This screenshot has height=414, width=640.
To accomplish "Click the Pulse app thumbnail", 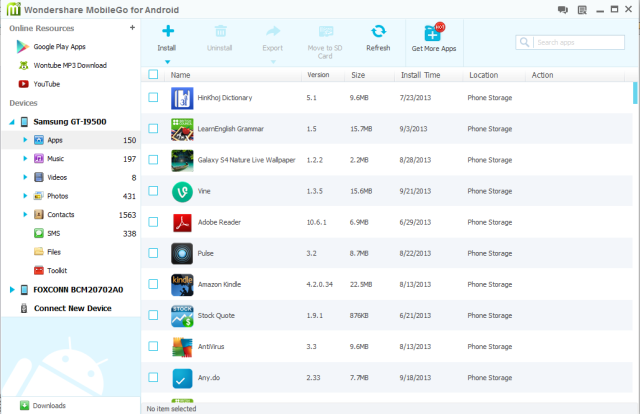I will [x=182, y=254].
